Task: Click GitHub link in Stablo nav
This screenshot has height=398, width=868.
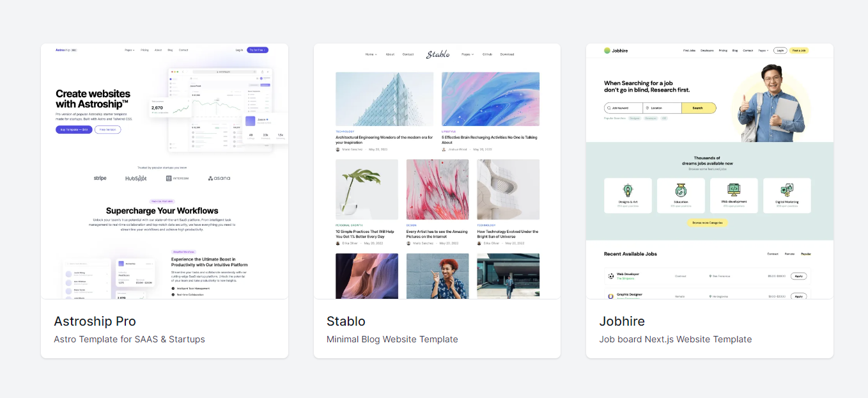Action: tap(487, 54)
